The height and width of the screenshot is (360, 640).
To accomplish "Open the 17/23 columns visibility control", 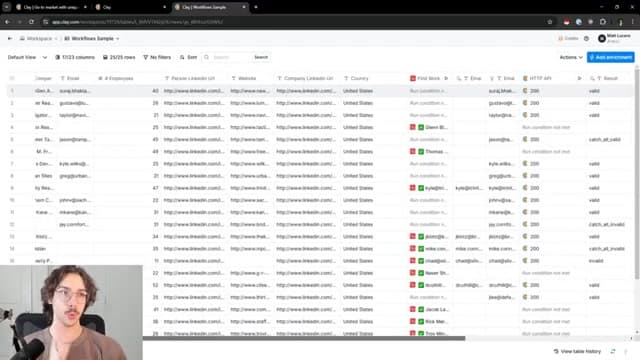I will coord(75,58).
